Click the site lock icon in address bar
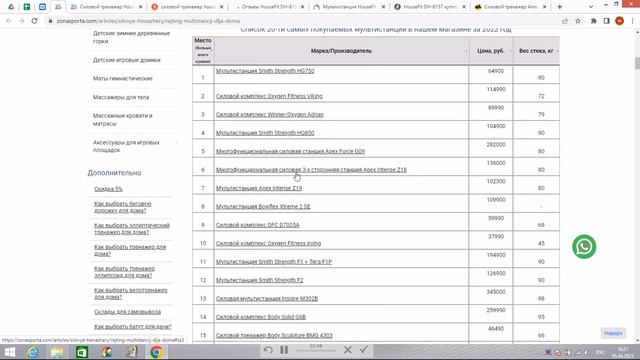Viewport: 640px width, 360px height. (50, 21)
